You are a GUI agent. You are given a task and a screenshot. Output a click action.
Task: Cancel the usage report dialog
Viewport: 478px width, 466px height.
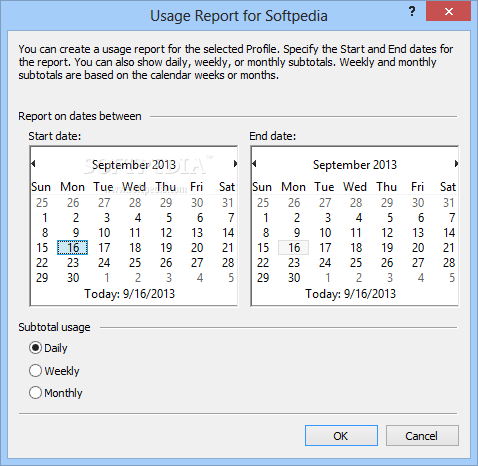click(x=422, y=436)
